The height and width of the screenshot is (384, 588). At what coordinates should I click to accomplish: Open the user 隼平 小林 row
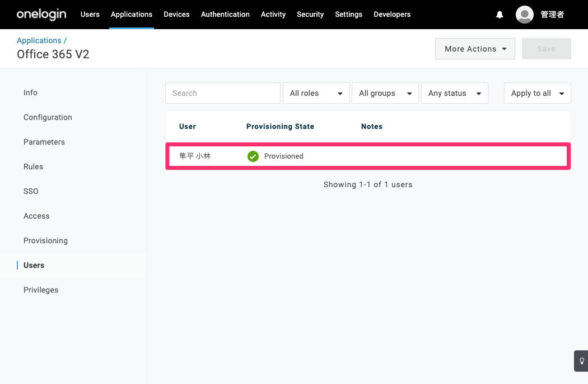tap(368, 156)
